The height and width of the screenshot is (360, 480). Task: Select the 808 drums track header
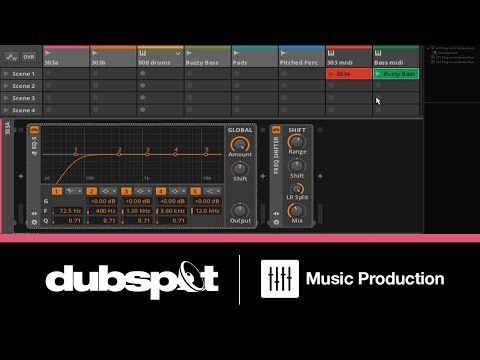(x=161, y=57)
